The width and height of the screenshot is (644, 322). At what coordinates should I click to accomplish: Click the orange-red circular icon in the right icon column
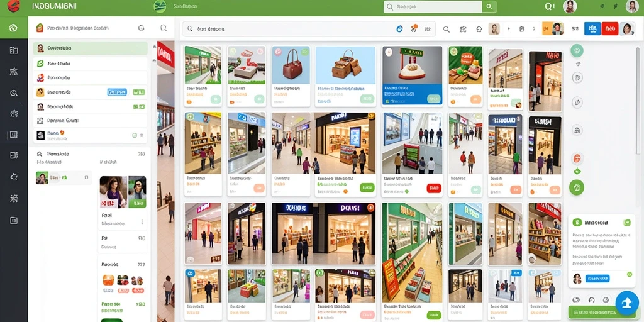[577, 158]
